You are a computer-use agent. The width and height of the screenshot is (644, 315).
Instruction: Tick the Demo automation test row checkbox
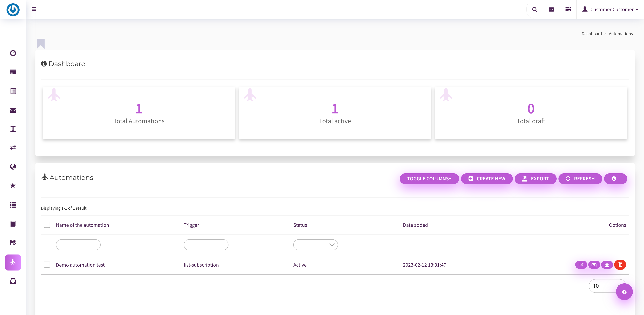click(47, 265)
